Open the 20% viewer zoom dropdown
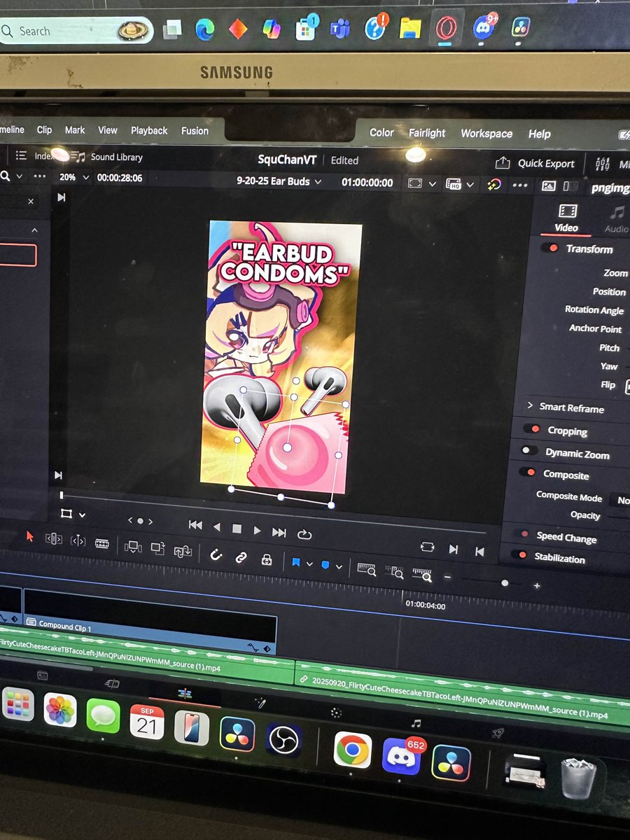 pyautogui.click(x=74, y=178)
